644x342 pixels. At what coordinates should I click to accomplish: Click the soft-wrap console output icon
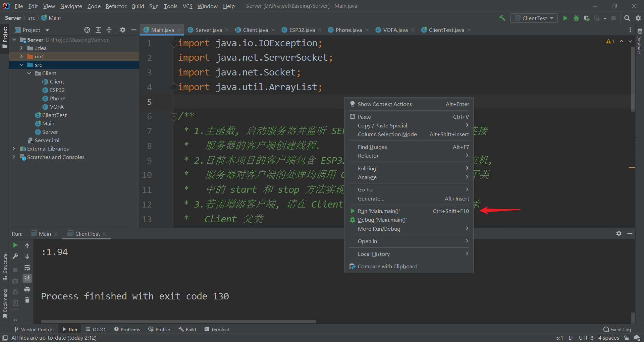(27, 268)
